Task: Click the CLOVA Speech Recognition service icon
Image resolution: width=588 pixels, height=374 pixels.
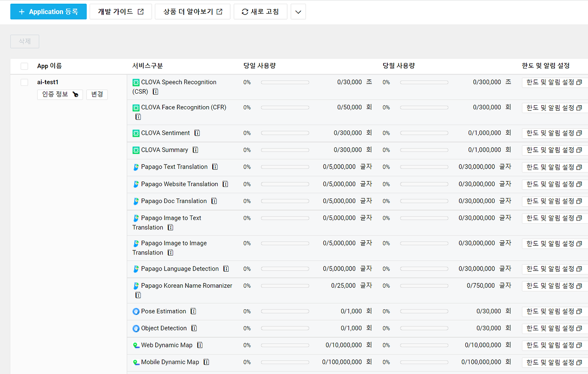Action: coord(136,83)
